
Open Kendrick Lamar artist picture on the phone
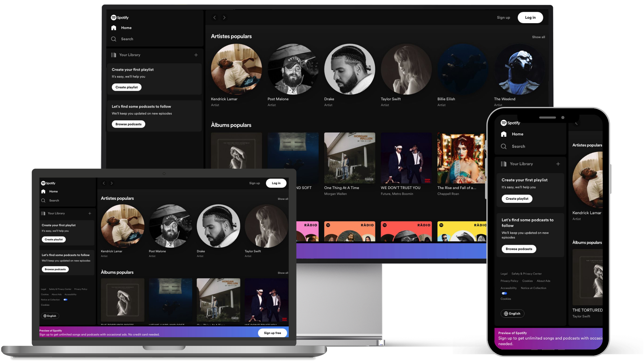click(x=588, y=180)
